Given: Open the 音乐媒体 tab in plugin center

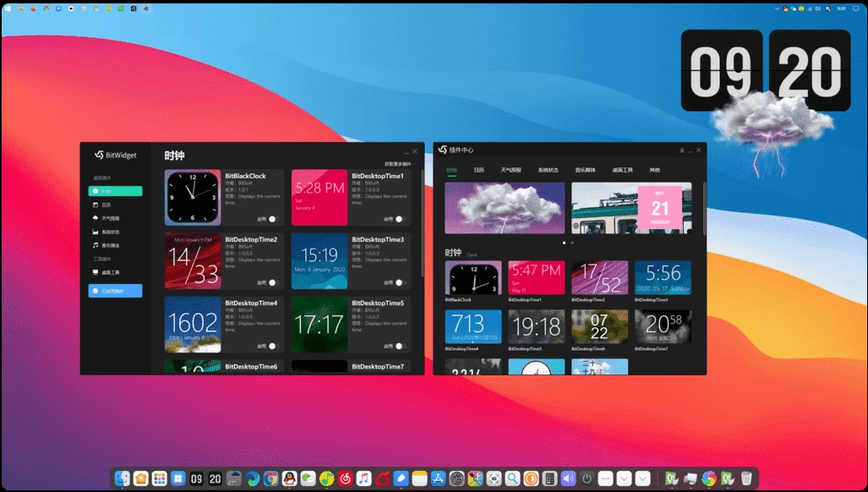Looking at the screenshot, I should point(585,170).
